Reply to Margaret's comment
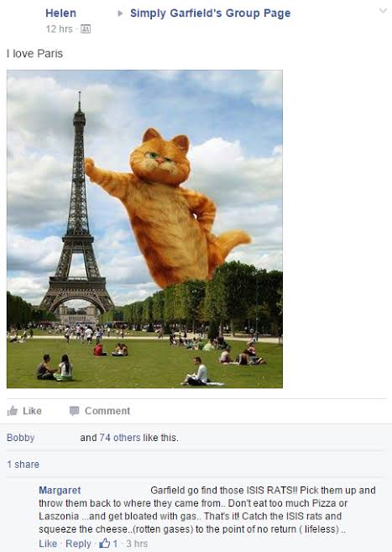392x552 pixels. [x=78, y=544]
